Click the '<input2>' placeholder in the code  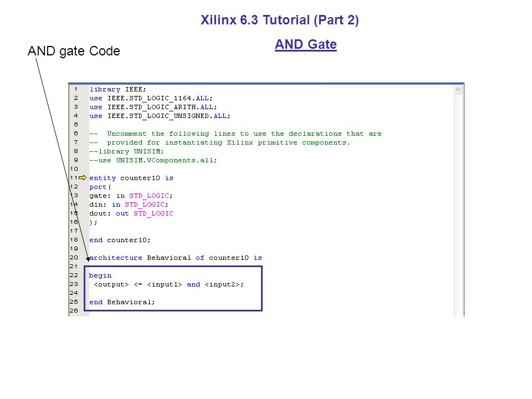222,284
